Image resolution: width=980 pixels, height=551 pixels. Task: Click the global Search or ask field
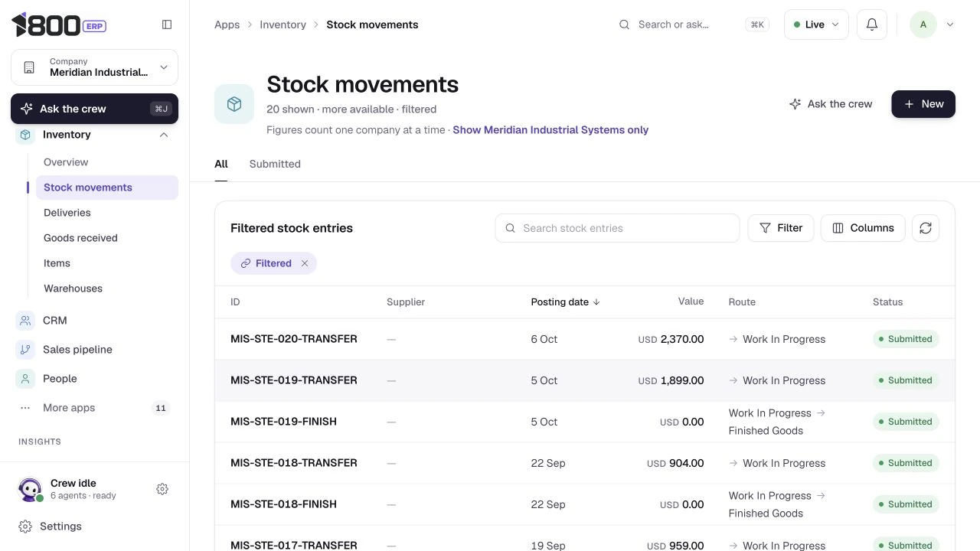(x=694, y=24)
